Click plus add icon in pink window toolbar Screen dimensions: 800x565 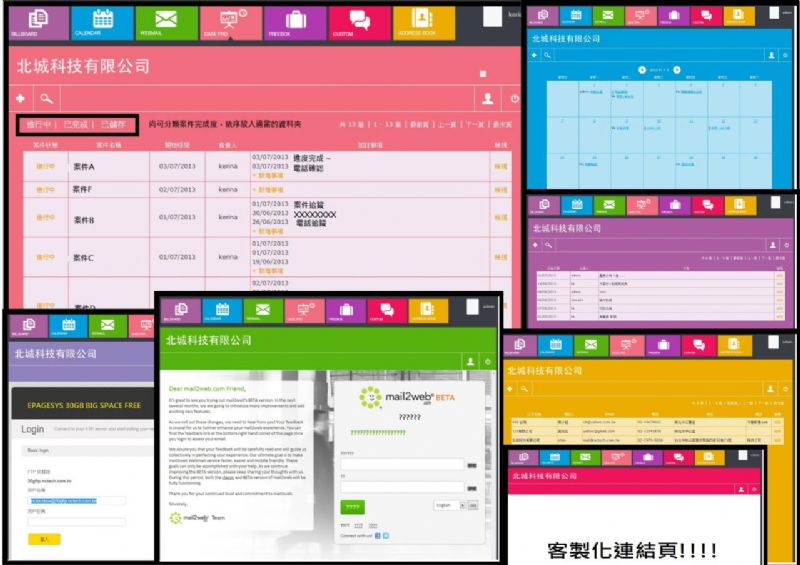(20, 98)
